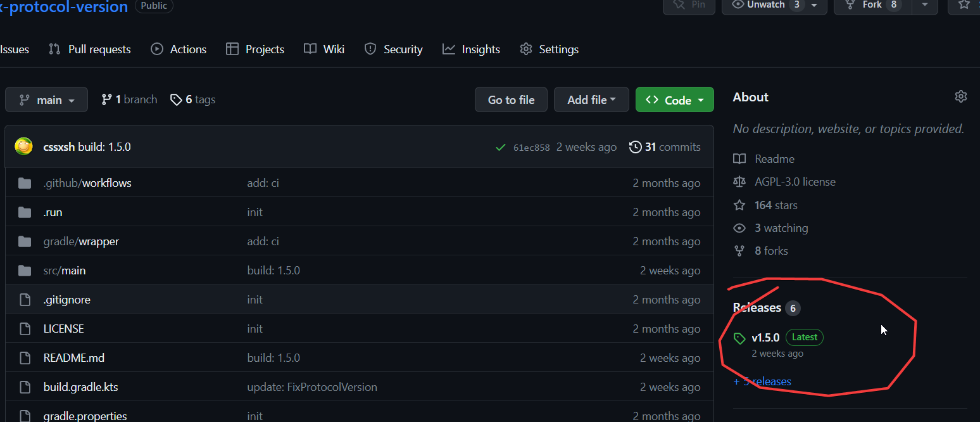Click the scales icon for AGPL-3.0 license

(x=739, y=181)
